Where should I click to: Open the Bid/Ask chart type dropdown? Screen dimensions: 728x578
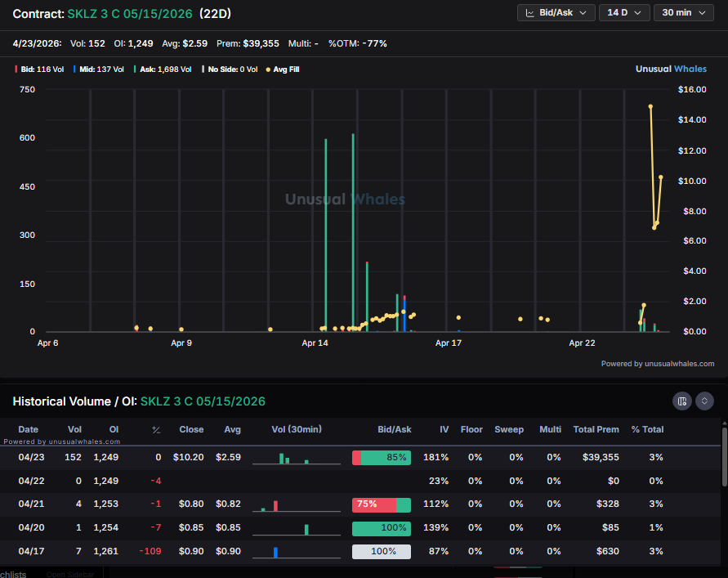[x=556, y=12]
